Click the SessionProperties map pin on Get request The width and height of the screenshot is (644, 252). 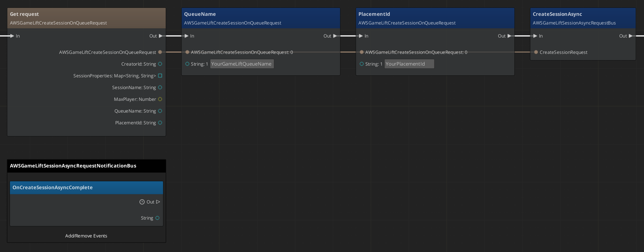pos(160,76)
